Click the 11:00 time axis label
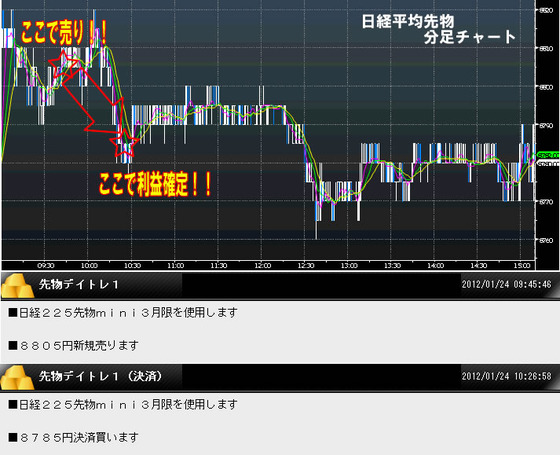Viewport: 560px width, 455px height. 176,266
